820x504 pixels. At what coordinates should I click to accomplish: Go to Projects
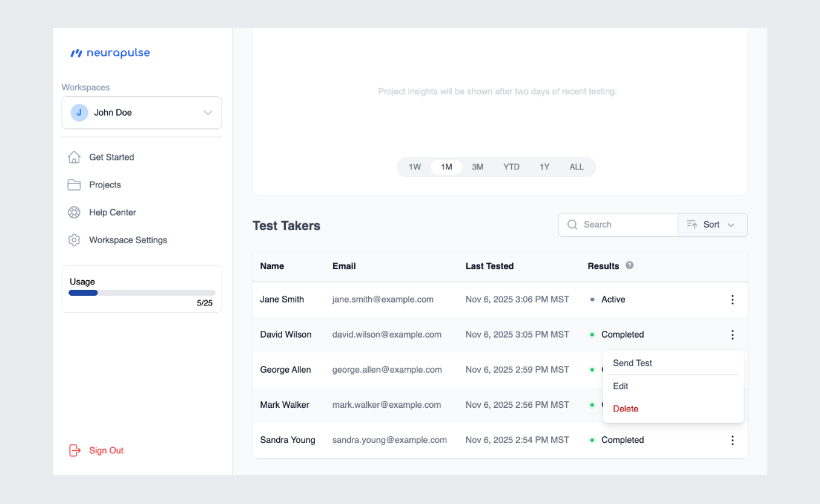[105, 185]
